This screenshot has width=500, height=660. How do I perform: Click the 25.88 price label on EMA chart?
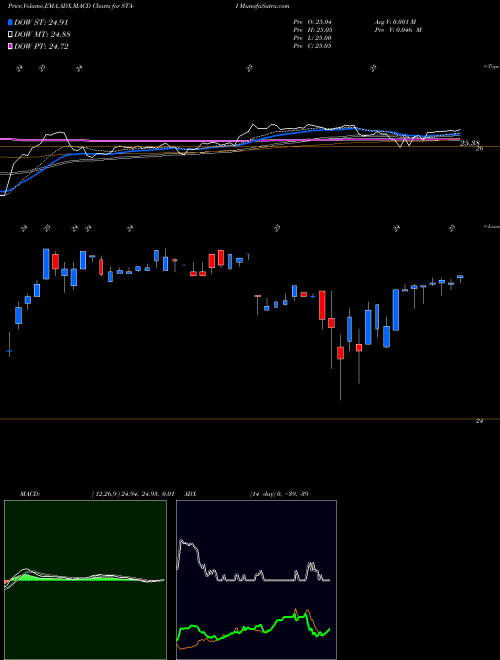(x=470, y=143)
